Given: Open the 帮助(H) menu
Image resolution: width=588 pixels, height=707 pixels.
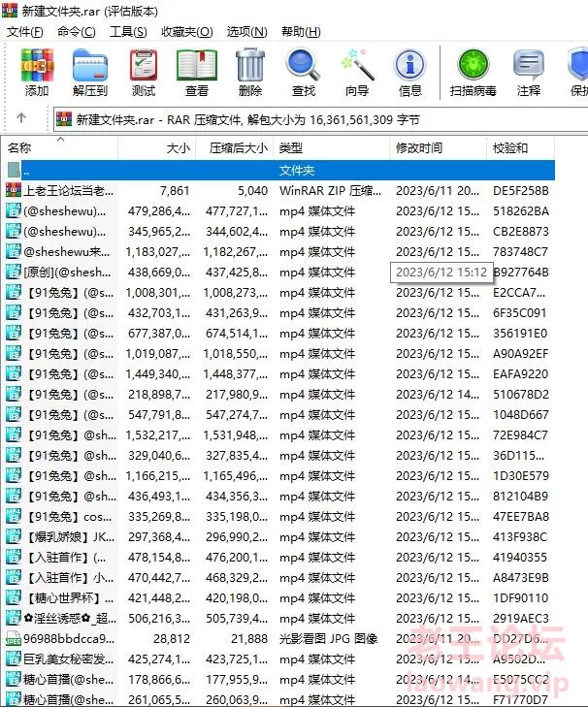Looking at the screenshot, I should tap(301, 32).
